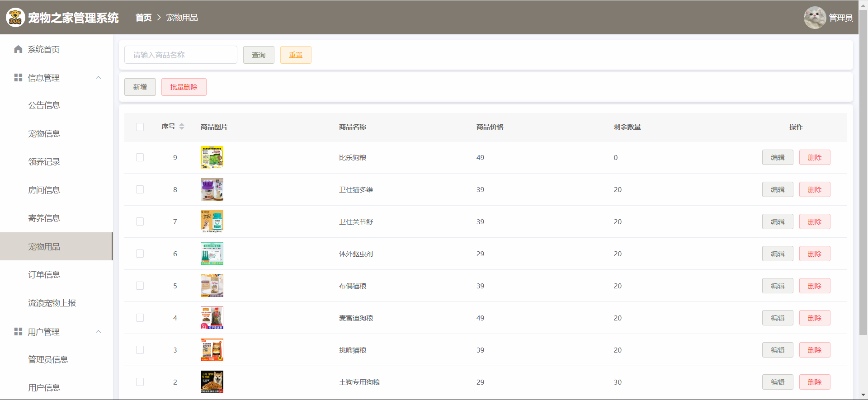Focus the 请输入商品名称 search field
Screen dimensions: 868x400
tap(181, 55)
